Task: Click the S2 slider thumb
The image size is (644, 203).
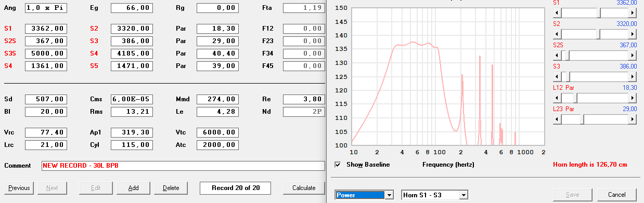Action: click(x=598, y=34)
